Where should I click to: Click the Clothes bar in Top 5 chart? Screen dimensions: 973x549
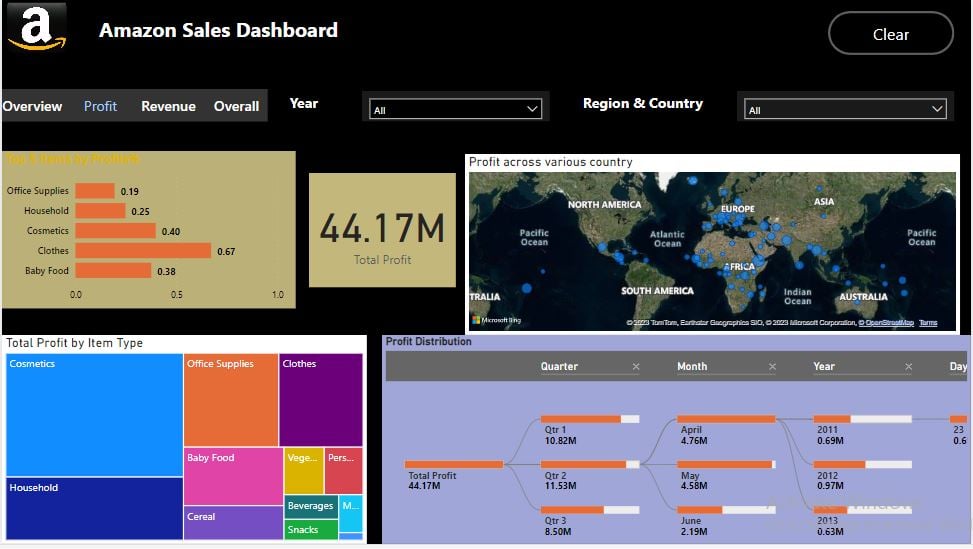tap(143, 251)
